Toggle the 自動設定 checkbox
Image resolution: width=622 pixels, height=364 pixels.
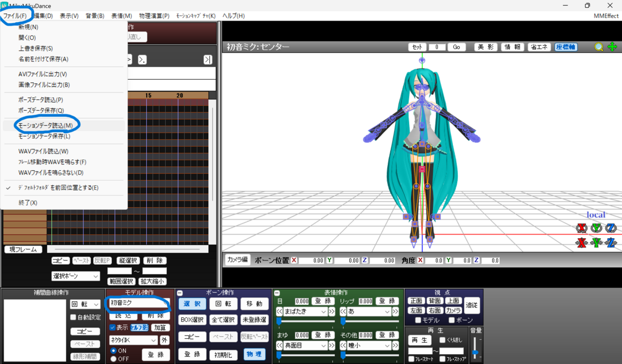(x=73, y=317)
